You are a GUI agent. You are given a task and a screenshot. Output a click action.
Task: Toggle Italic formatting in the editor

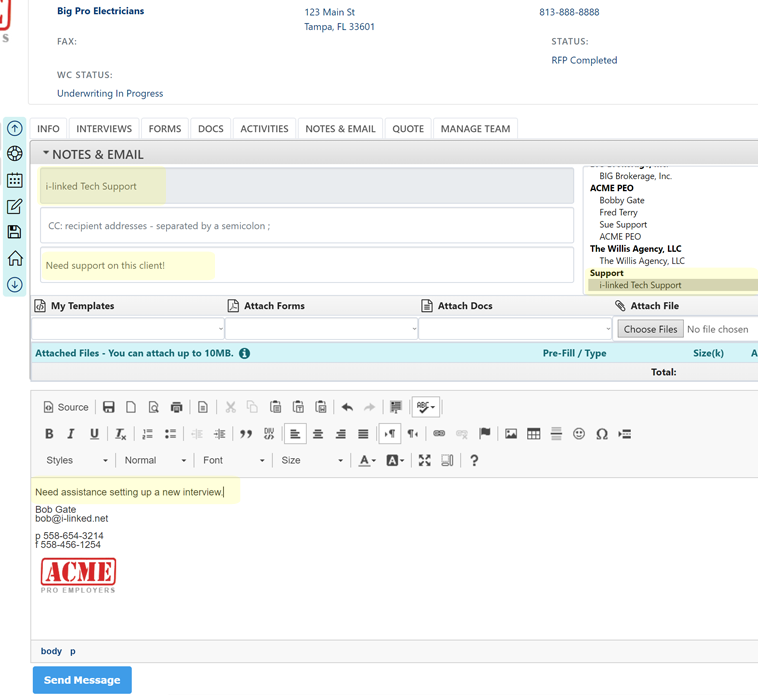coord(71,434)
